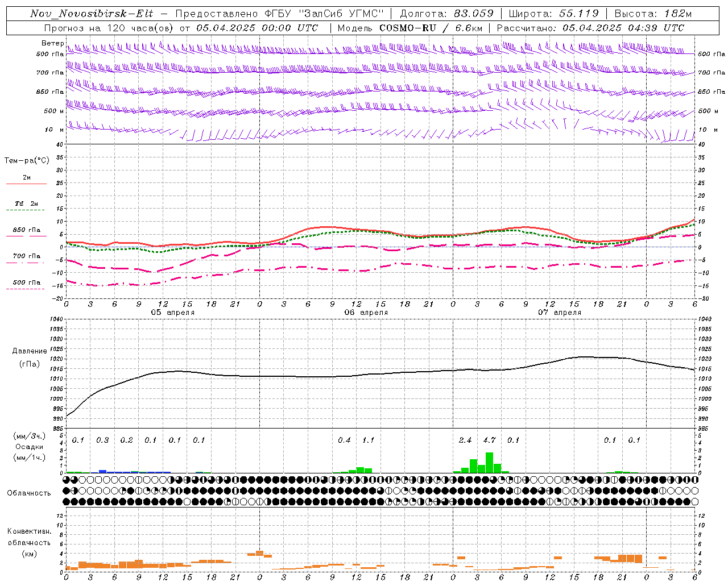This screenshot has width=728, height=582.
Task: Click the 4.7 precipitation total value
Action: pos(489,440)
